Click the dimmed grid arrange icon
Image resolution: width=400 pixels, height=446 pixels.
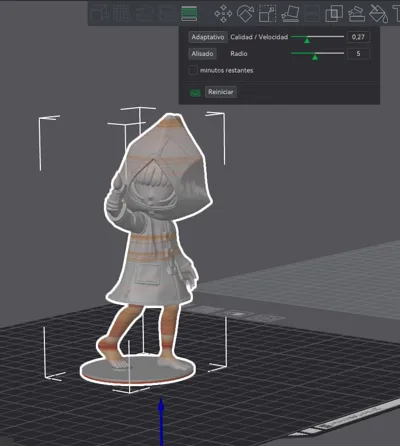[122, 13]
